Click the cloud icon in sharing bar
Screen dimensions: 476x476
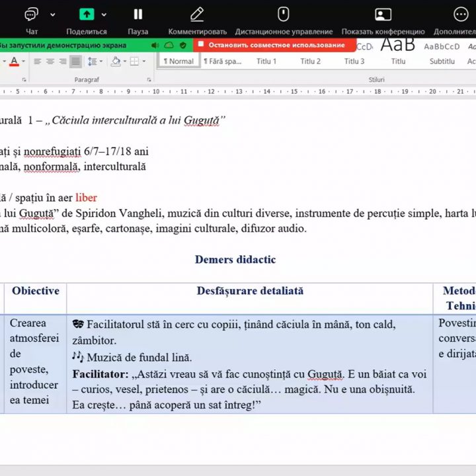click(x=169, y=45)
